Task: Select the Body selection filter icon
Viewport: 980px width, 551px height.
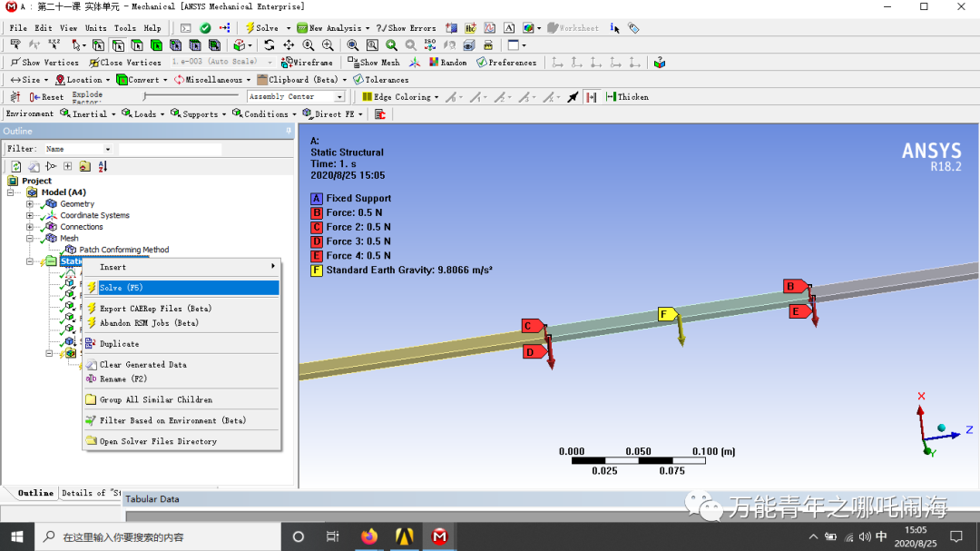Action: (156, 45)
